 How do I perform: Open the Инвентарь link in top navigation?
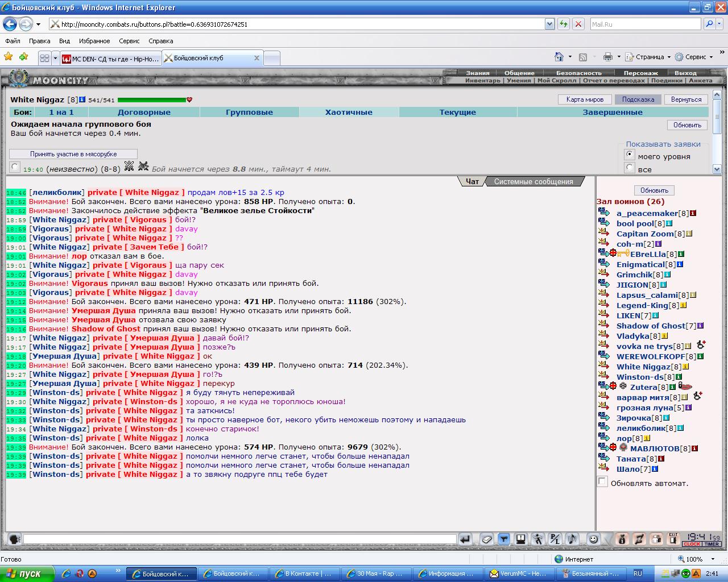[x=482, y=80]
